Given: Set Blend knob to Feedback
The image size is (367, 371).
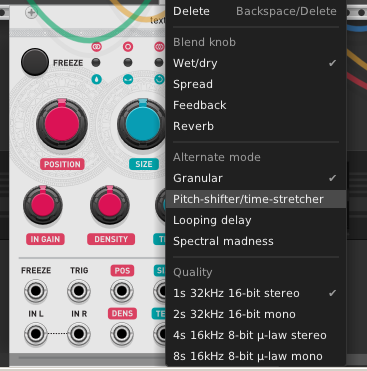Looking at the screenshot, I should pos(256,105).
